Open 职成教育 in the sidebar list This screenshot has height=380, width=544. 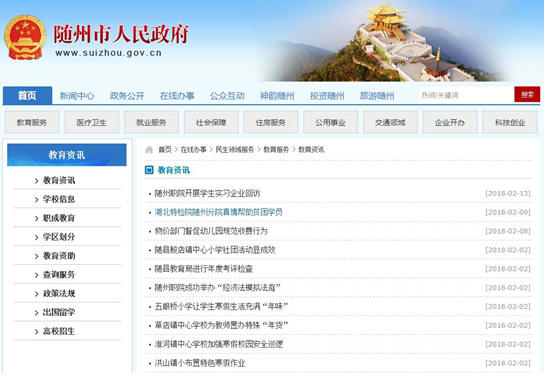pos(59,218)
